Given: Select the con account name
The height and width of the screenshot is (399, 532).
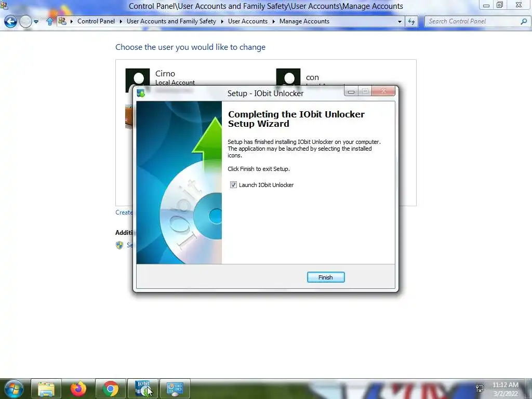Looking at the screenshot, I should [312, 77].
